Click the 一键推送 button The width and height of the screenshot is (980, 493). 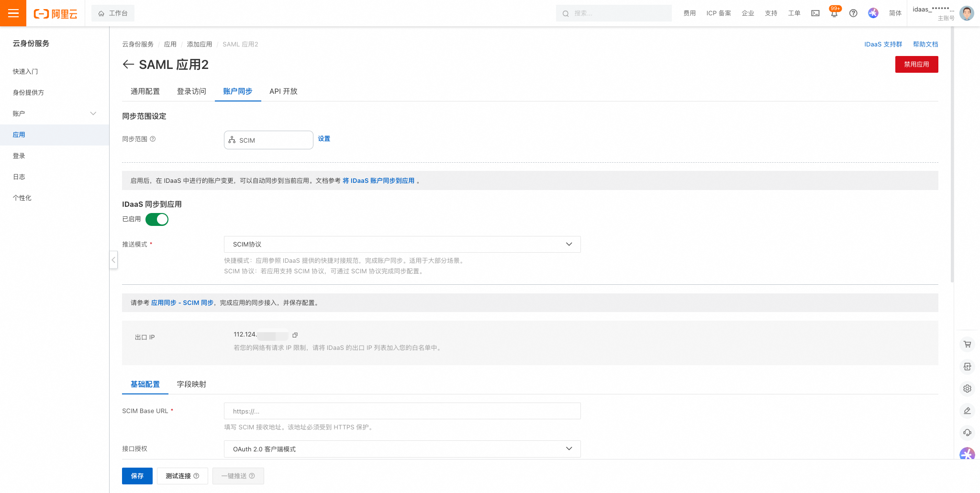coord(238,476)
